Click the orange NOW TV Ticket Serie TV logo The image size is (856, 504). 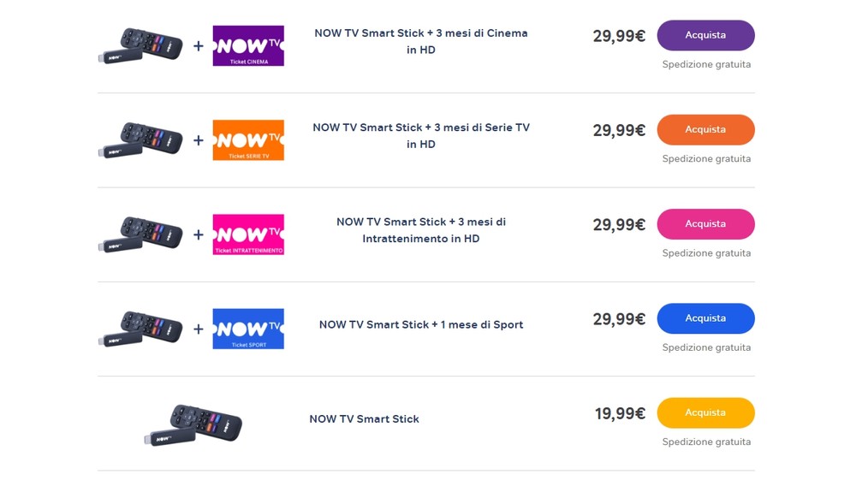point(248,140)
